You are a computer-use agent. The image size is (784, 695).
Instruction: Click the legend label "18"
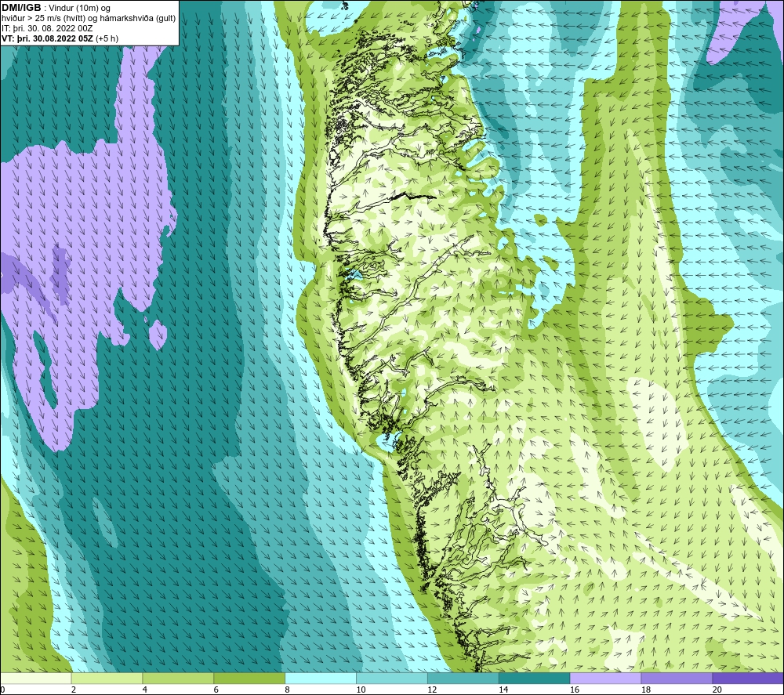pos(645,690)
